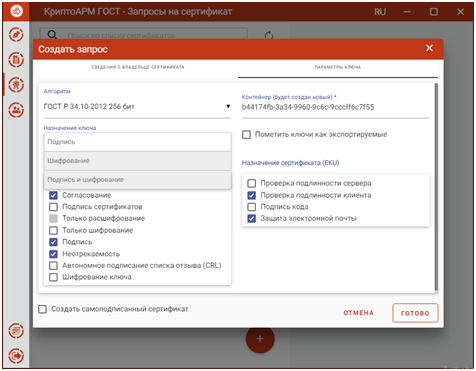Check Автономное подписание списка отзыва (CRL)
476x371 pixels.
pos(53,266)
